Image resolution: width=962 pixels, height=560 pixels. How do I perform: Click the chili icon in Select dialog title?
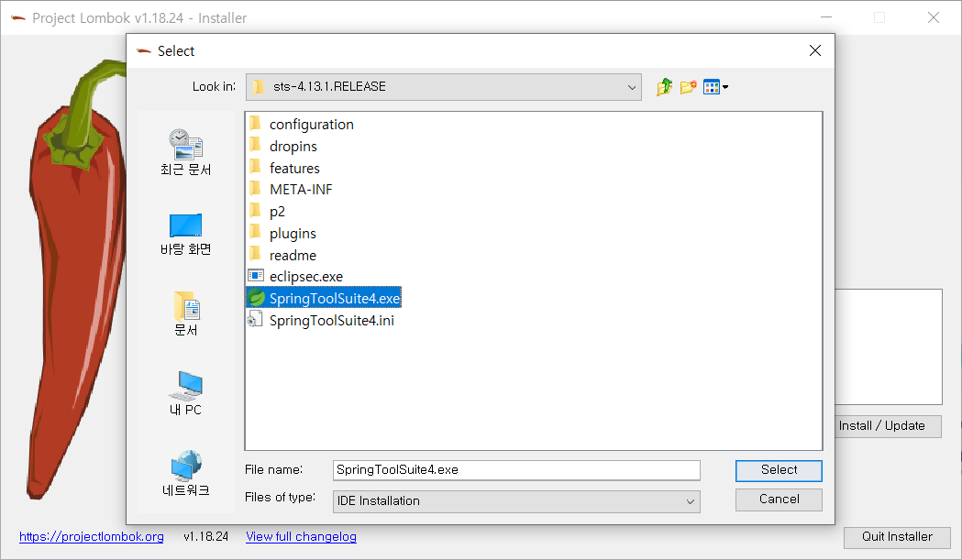coord(144,51)
